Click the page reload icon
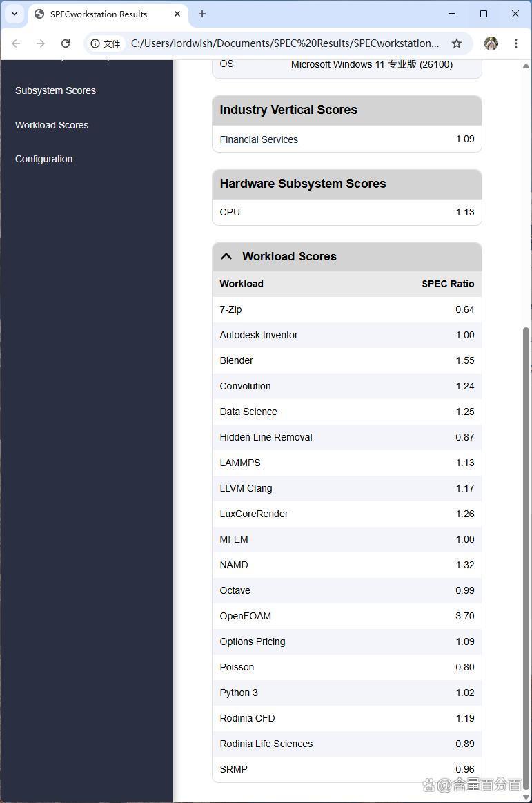The width and height of the screenshot is (532, 803). tap(66, 43)
